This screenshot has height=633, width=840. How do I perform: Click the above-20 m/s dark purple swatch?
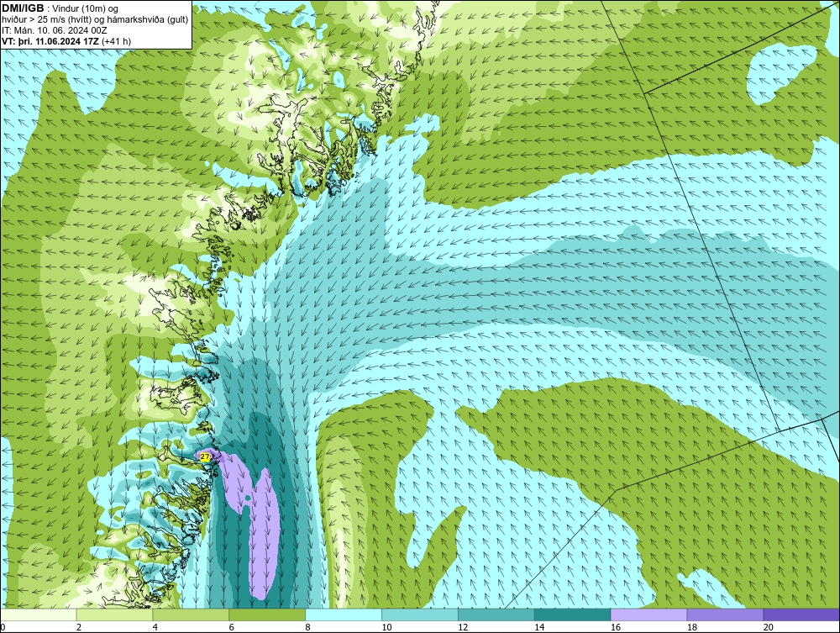801,615
